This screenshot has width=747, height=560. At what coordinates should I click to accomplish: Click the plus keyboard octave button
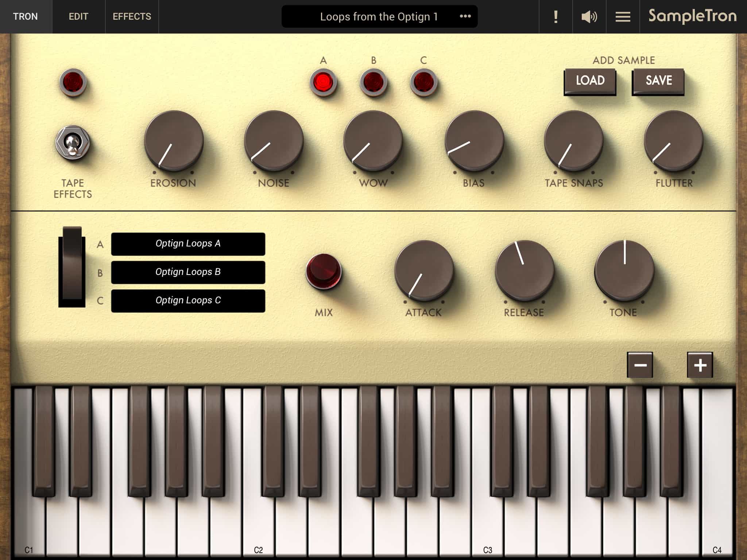700,365
